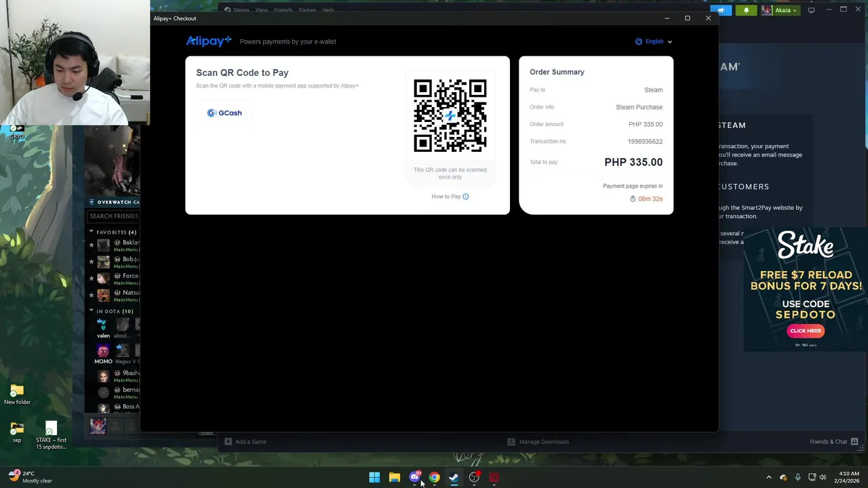The width and height of the screenshot is (868, 488).
Task: Select friend Force in favorites
Action: click(119, 279)
